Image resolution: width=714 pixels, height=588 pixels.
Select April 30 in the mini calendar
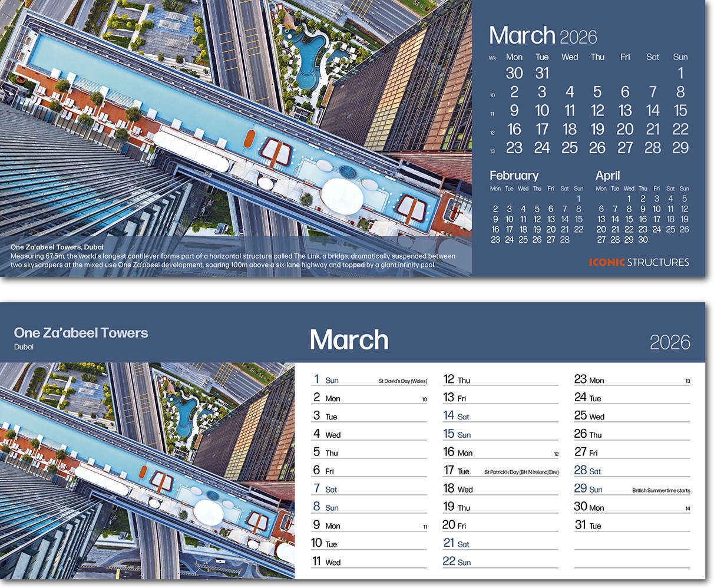tap(643, 240)
